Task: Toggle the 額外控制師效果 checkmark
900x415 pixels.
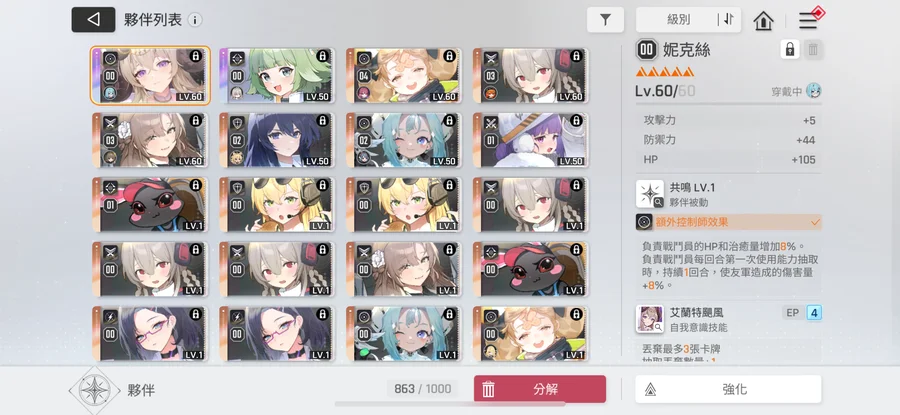Action: click(x=815, y=222)
